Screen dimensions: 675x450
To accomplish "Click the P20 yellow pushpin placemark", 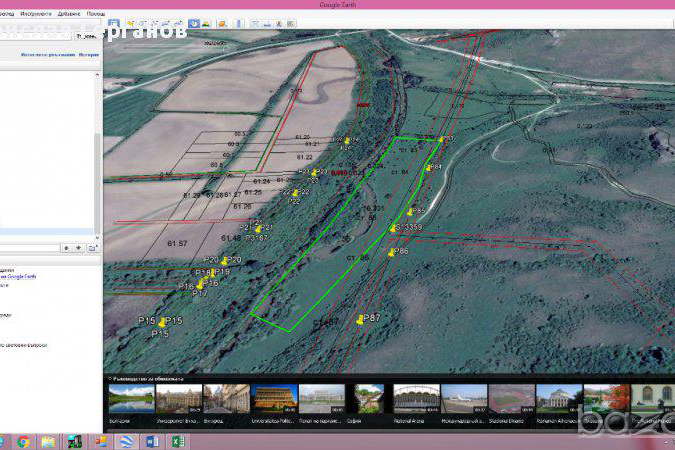I will click(224, 261).
